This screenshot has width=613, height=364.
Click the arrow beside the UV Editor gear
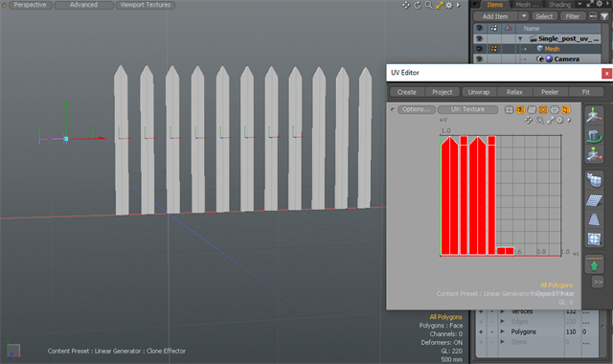point(569,120)
